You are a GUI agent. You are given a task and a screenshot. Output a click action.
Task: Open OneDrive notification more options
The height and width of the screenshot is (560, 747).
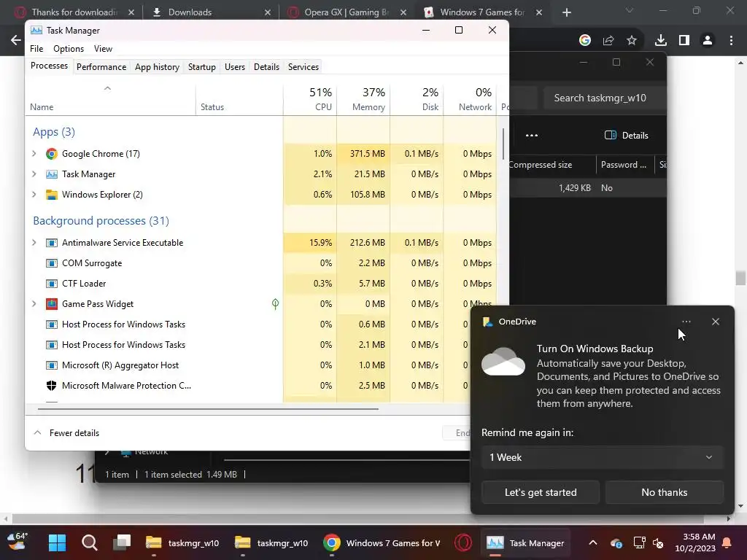(x=686, y=322)
